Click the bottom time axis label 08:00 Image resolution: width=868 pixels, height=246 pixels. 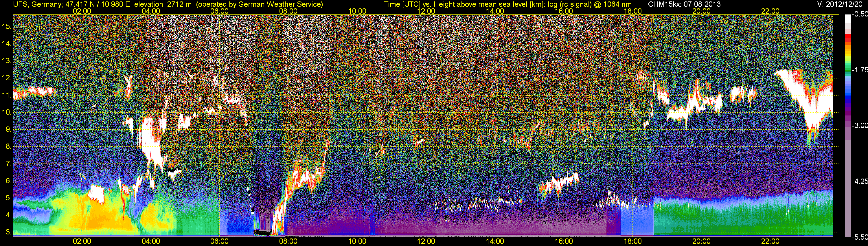288,241
